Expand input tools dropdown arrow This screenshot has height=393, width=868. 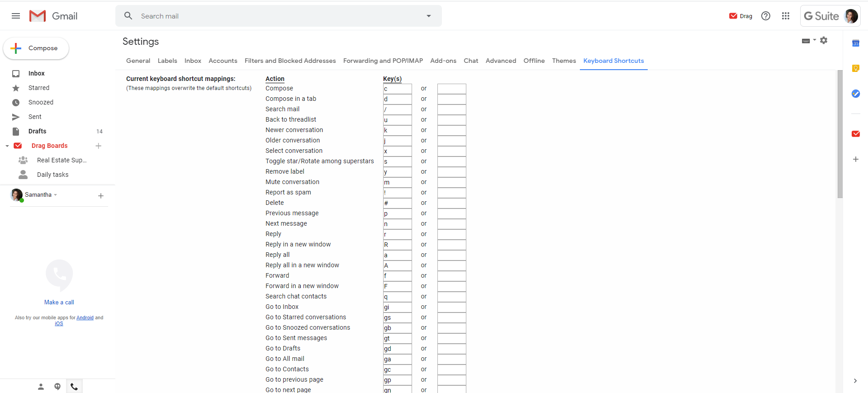coord(815,40)
